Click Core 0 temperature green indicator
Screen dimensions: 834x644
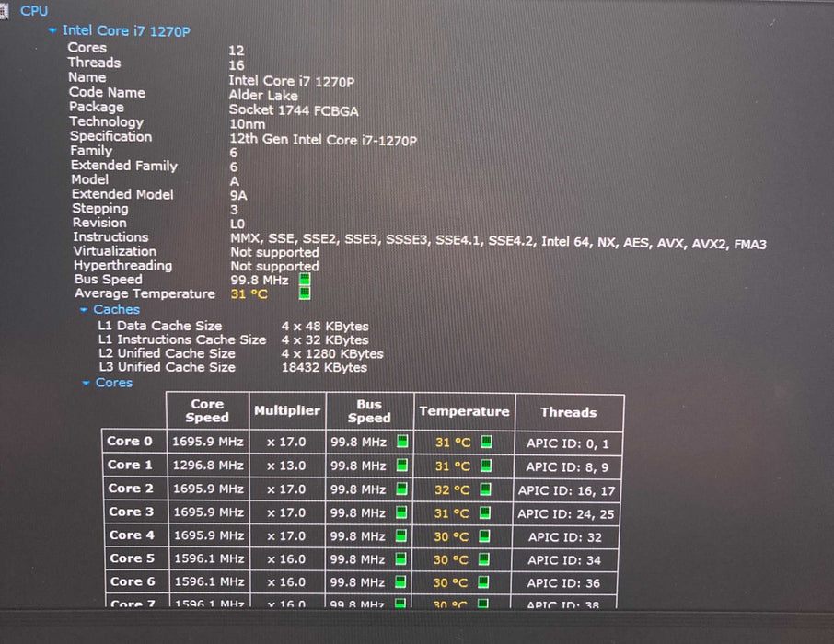[x=486, y=442]
